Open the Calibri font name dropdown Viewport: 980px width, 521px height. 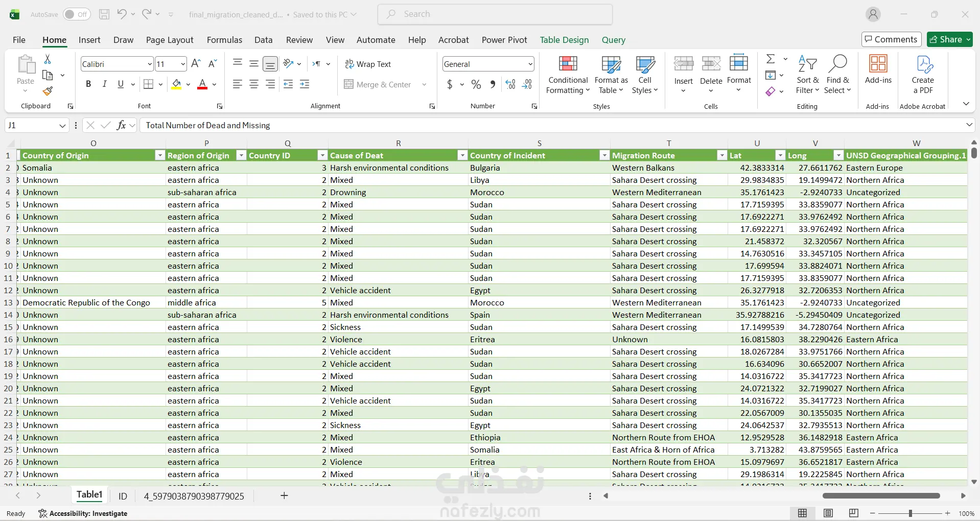[x=150, y=64]
